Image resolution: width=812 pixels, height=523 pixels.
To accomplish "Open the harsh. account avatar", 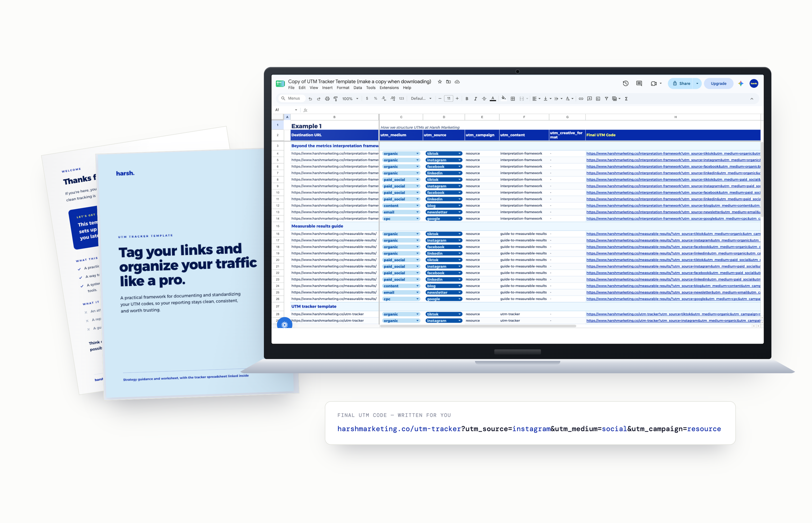I will coord(754,84).
